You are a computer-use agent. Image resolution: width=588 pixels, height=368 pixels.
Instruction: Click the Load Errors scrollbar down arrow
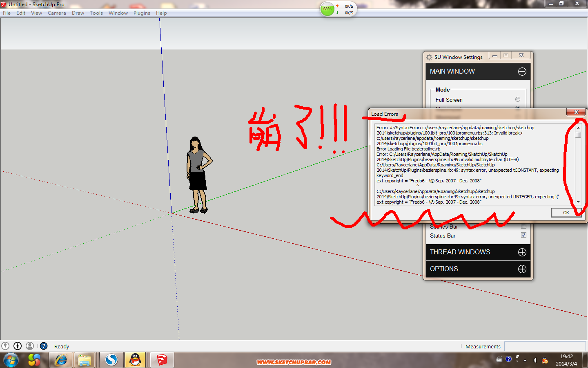point(578,202)
